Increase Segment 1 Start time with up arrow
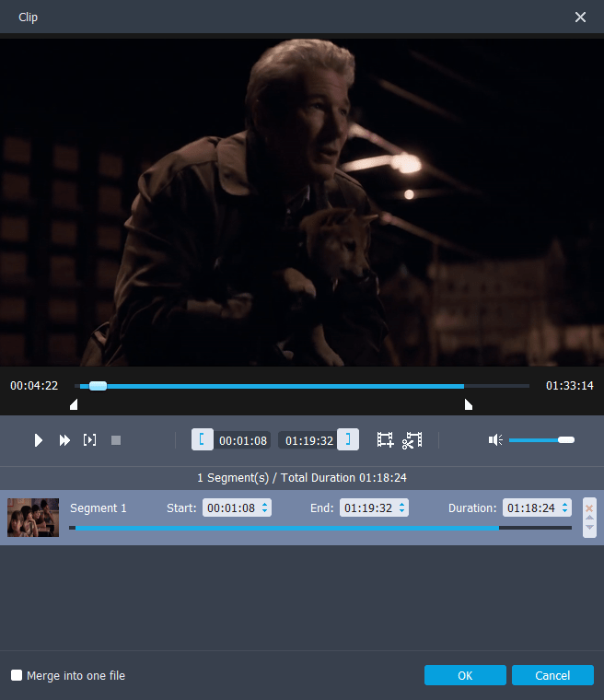Image resolution: width=604 pixels, height=700 pixels. coord(265,505)
